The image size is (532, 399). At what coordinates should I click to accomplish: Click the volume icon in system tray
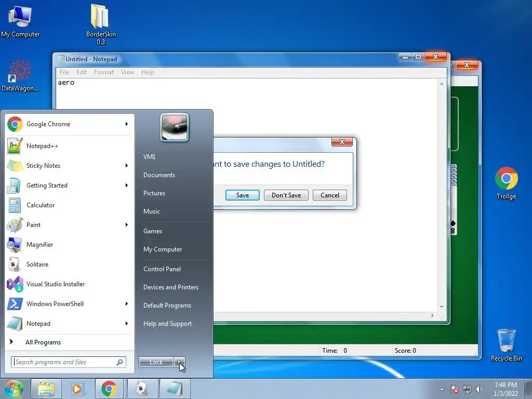pos(480,389)
